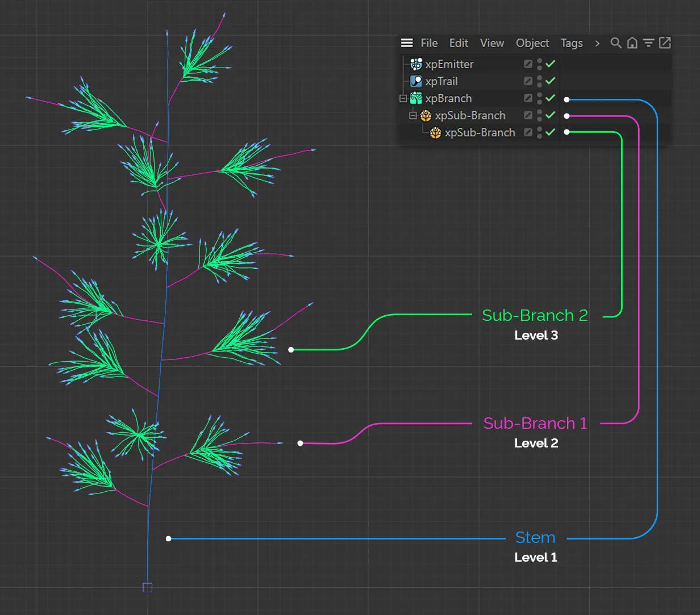
Task: Toggle visibility dots for xpBranch
Action: click(539, 98)
